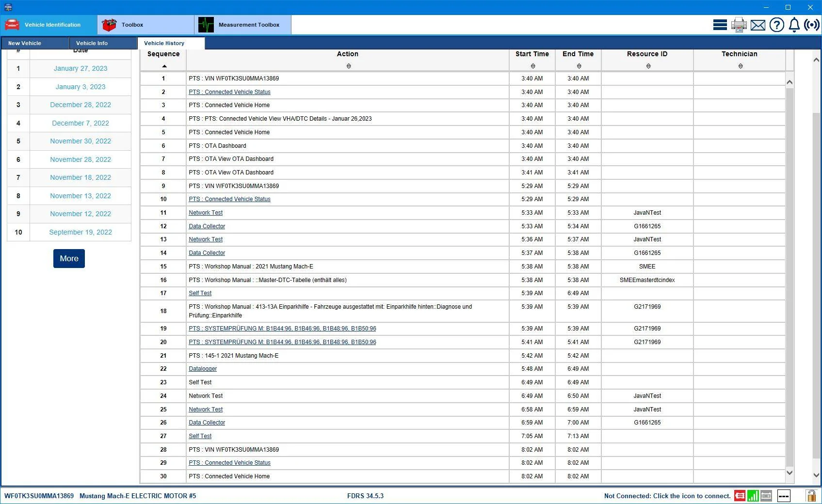Open Connected Vehicle Status link in row 29
This screenshot has width=822, height=504.
pos(229,463)
